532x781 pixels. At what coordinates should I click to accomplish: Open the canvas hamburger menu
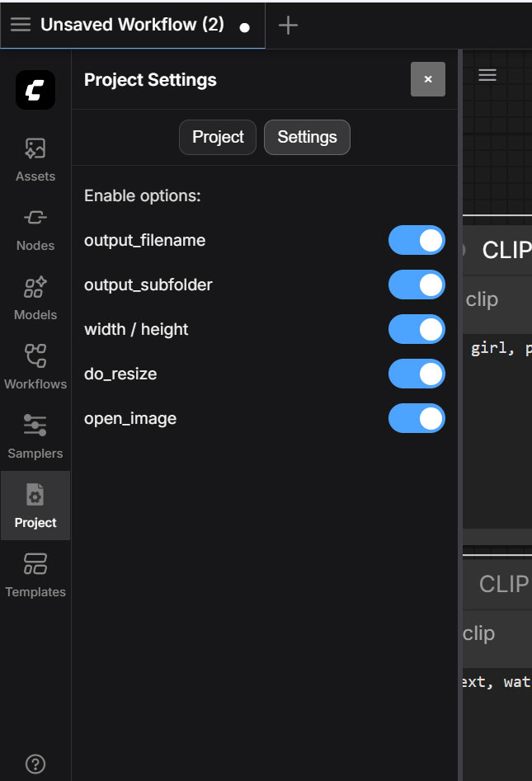[x=487, y=75]
